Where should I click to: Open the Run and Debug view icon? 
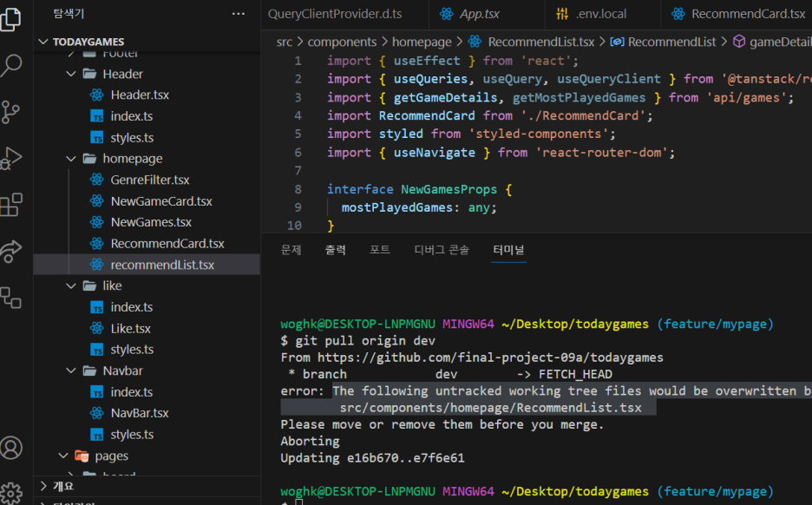(11, 158)
